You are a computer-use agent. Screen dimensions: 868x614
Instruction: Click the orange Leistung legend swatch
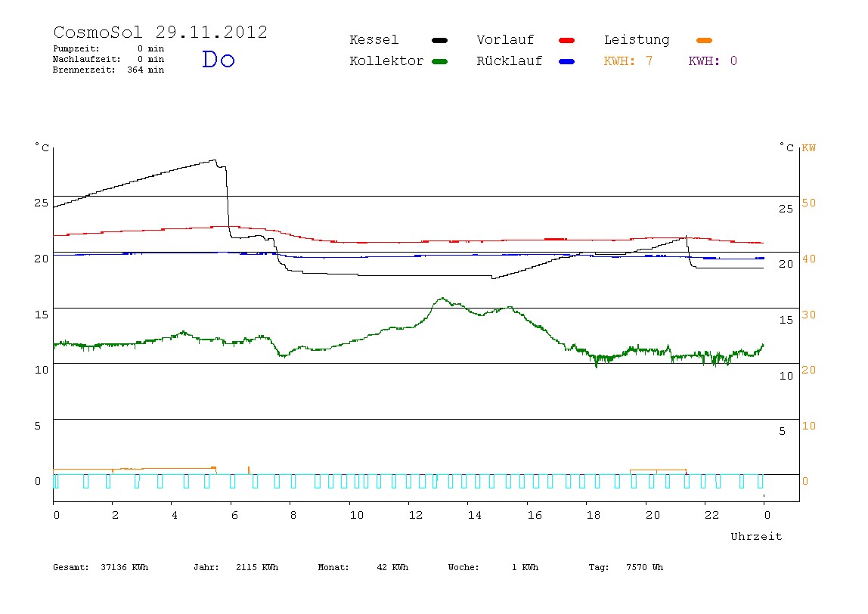click(704, 40)
